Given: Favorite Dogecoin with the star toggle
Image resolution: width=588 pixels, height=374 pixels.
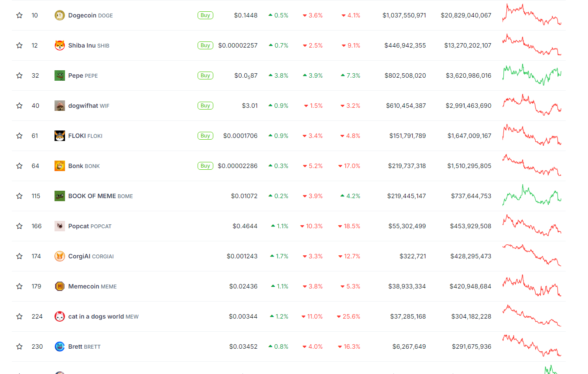Looking at the screenshot, I should click(19, 15).
